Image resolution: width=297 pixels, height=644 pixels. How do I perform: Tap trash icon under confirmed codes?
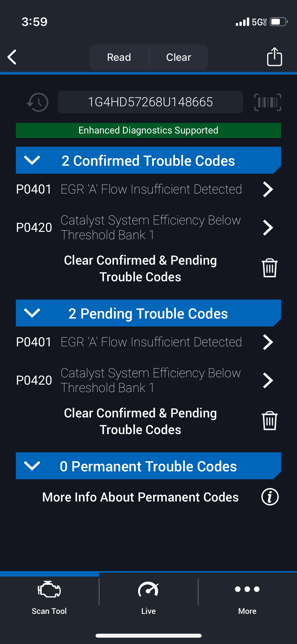click(x=270, y=268)
